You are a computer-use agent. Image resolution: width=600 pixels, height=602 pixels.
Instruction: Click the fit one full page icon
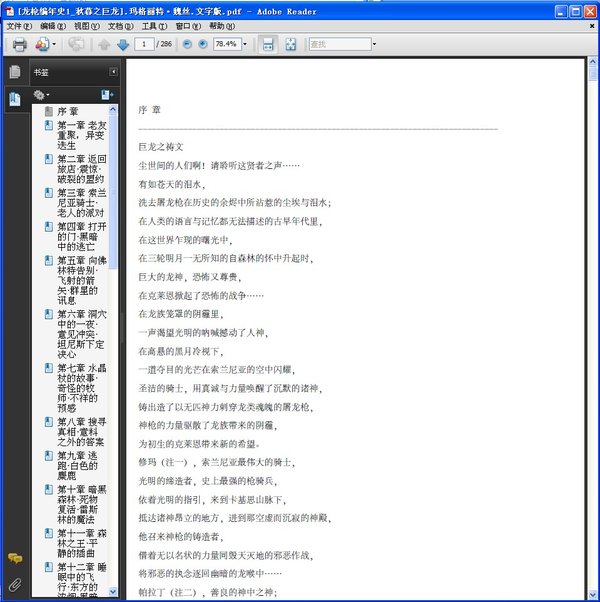[x=291, y=45]
